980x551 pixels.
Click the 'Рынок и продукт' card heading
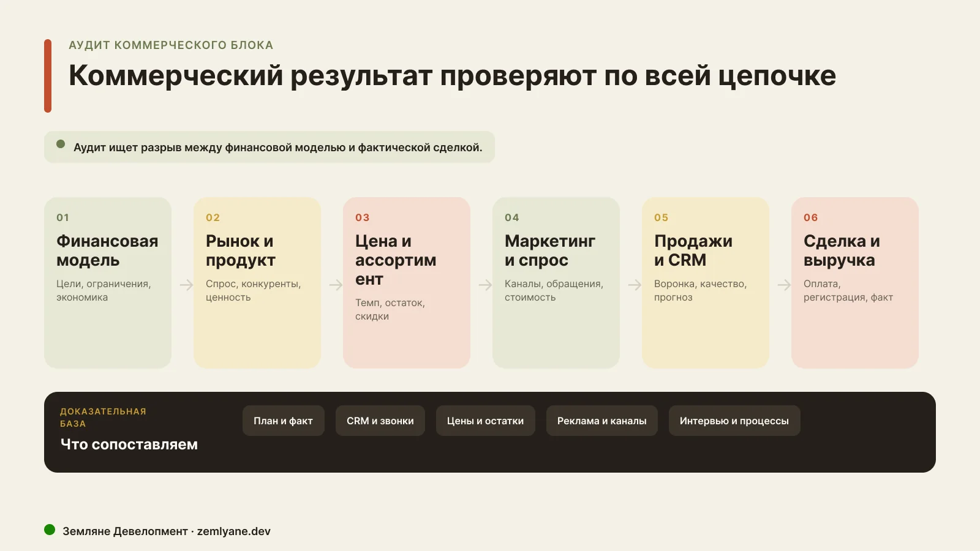(x=240, y=250)
